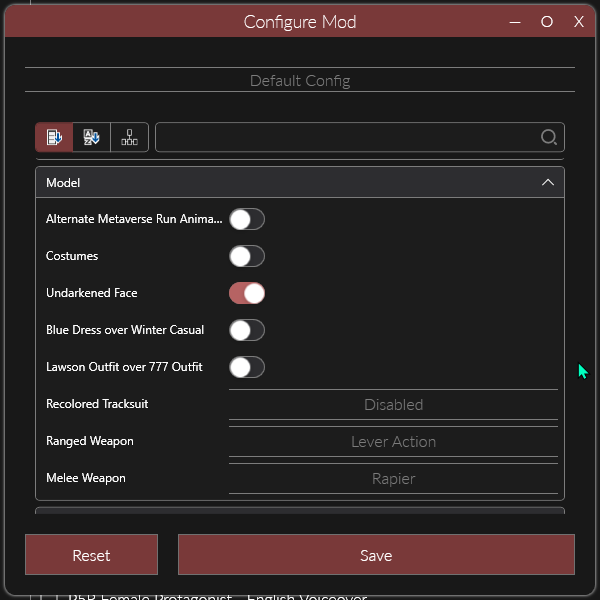Screen dimensions: 600x600
Task: Open the Melee Weapon dropdown
Action: pos(393,479)
